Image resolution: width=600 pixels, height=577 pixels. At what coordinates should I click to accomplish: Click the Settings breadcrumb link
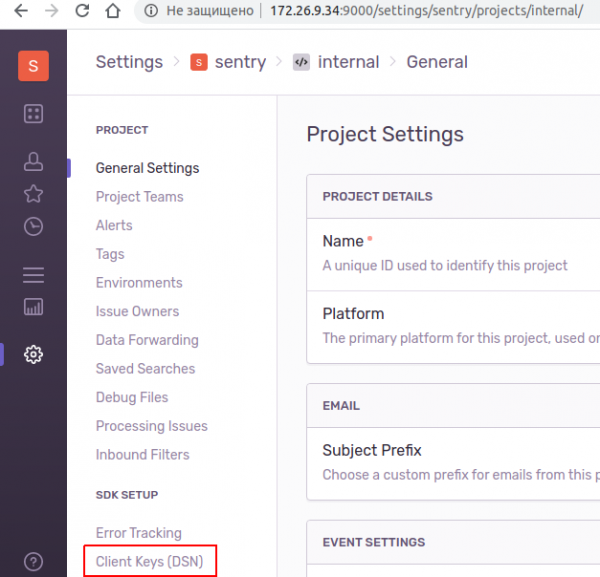click(x=129, y=62)
